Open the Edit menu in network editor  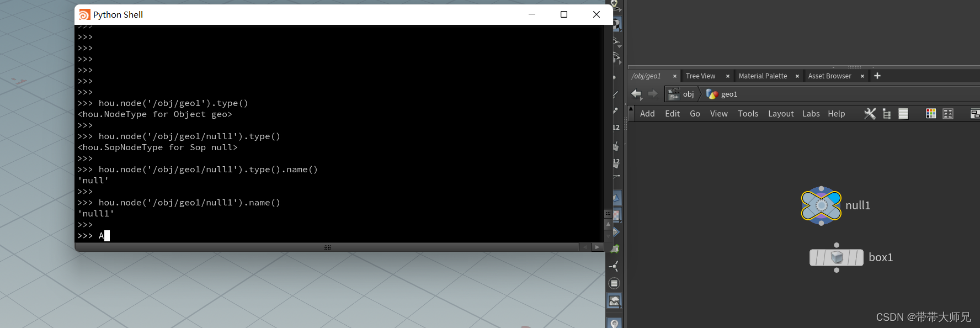673,114
